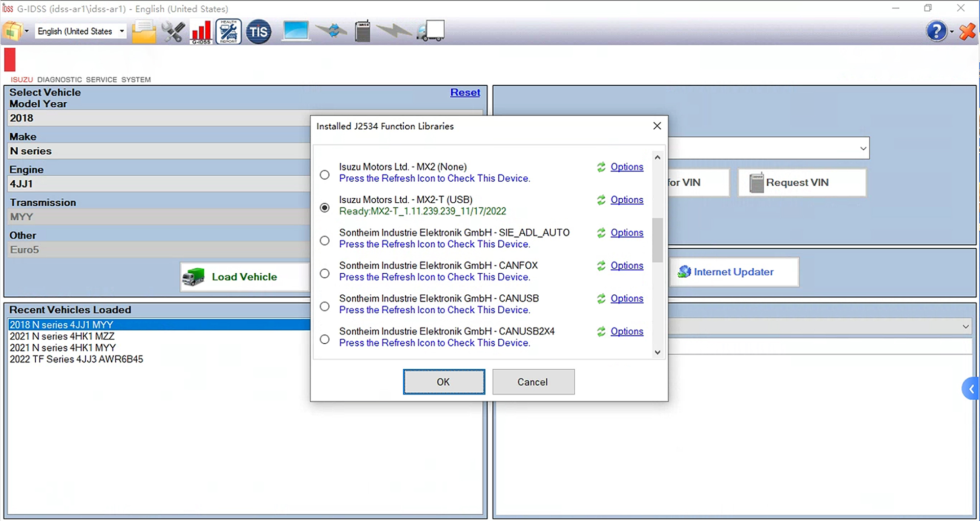Expand dropdown arrow next to package icon

(x=27, y=31)
